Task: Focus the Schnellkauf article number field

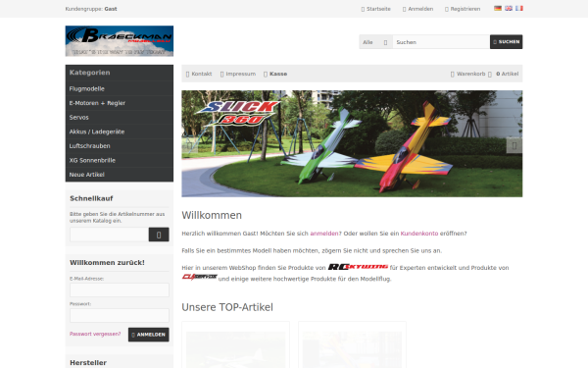Action: [x=109, y=235]
